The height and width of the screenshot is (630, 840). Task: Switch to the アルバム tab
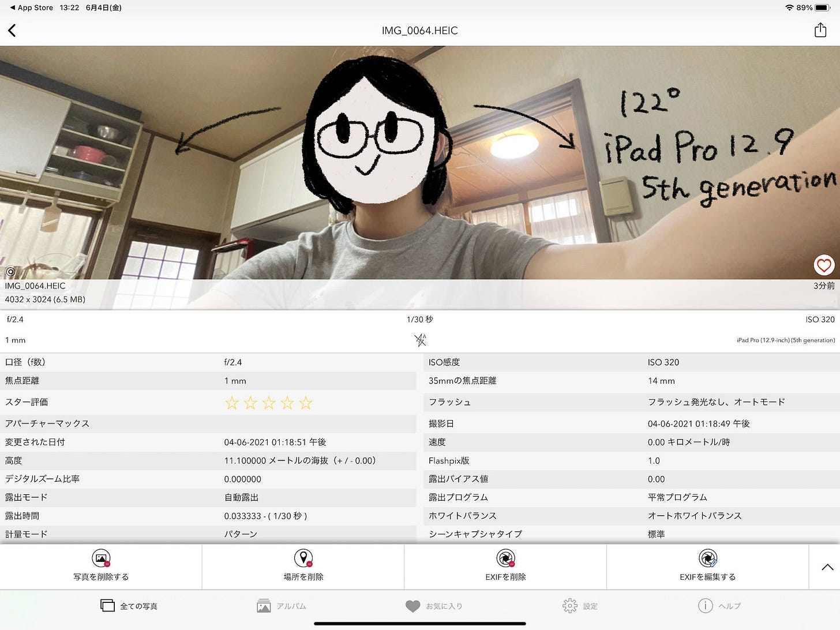(x=282, y=606)
